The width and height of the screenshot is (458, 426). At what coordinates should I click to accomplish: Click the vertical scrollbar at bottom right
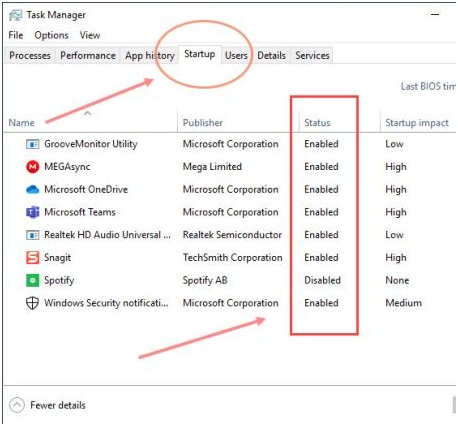(454, 405)
